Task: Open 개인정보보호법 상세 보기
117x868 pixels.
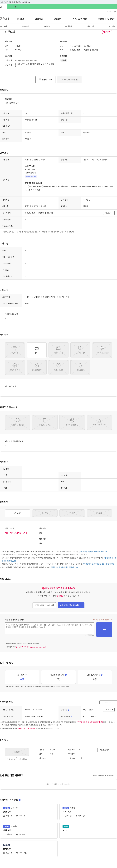Action: click(44, 605)
